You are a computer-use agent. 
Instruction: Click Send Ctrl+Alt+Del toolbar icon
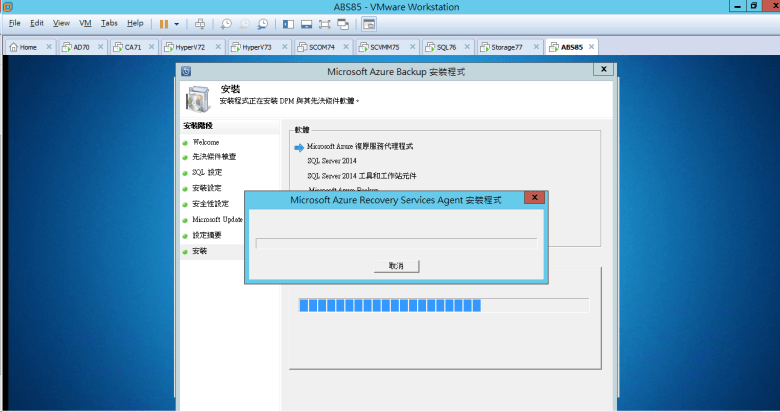(200, 23)
